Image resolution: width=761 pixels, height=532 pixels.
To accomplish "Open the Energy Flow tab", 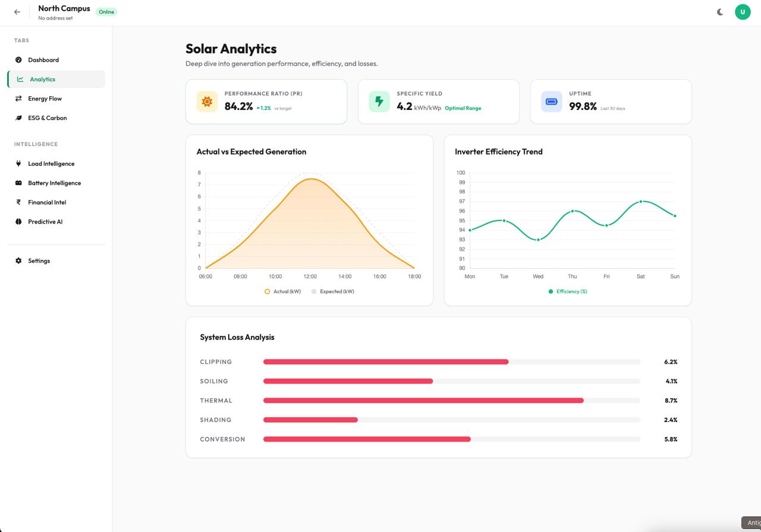I will 45,99.
